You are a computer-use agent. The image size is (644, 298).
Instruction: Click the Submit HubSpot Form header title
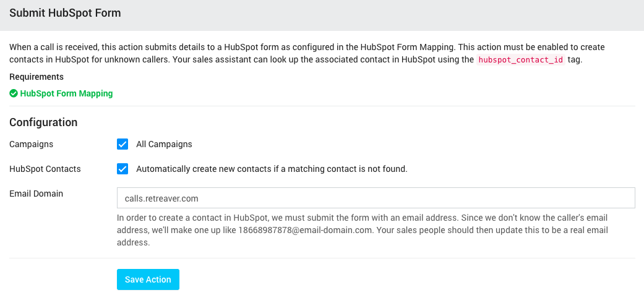(x=65, y=12)
